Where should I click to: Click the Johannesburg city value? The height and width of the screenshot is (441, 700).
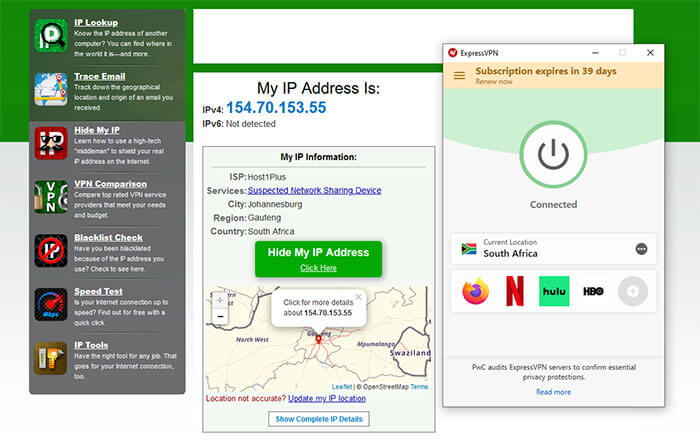pyautogui.click(x=275, y=204)
